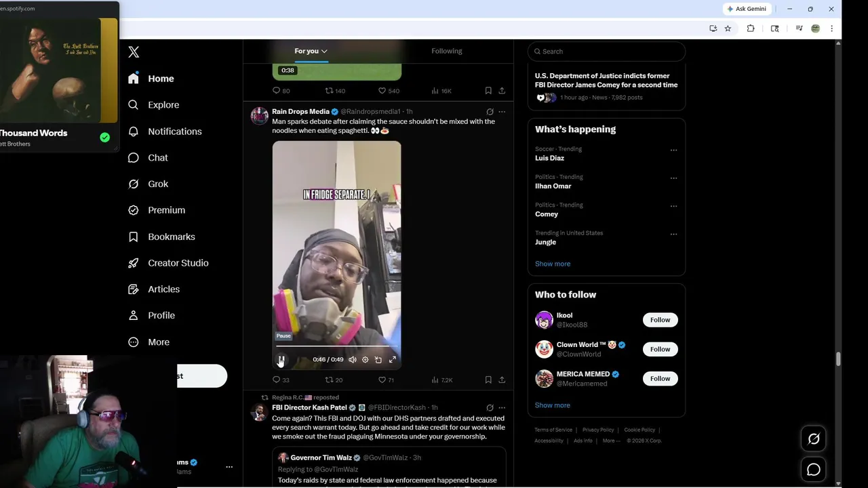
Task: Open Profile in the sidebar
Action: [x=151, y=315]
